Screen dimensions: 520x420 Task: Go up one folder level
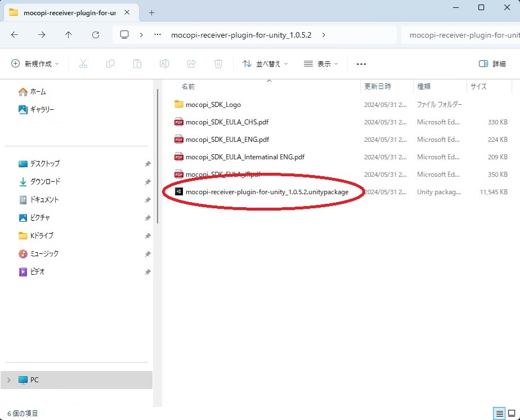pyautogui.click(x=68, y=35)
